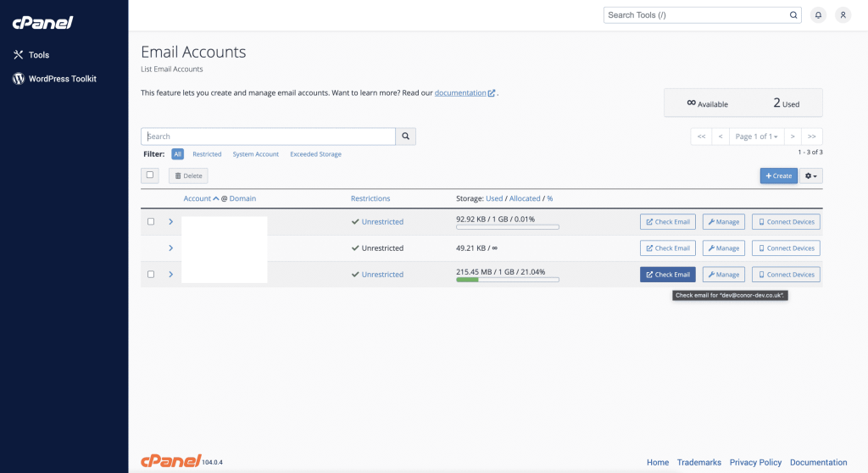
Task: Open notifications bell icon
Action: [818, 15]
